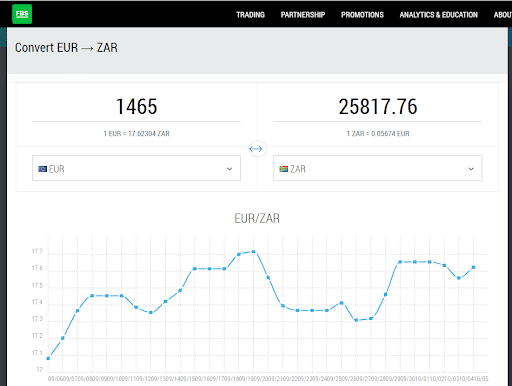Viewport: 512px width, 386px height.
Task: Click the 17.5 y-axis label
Action: tap(37, 286)
